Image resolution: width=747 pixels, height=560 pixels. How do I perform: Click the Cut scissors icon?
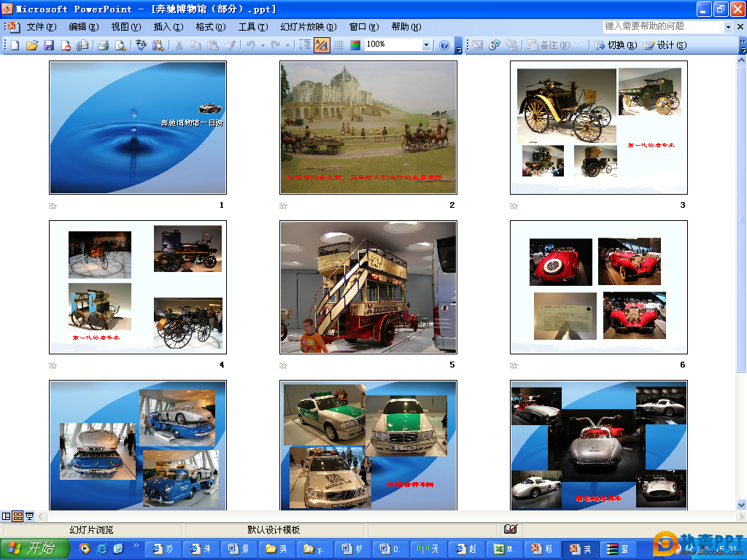(x=179, y=45)
